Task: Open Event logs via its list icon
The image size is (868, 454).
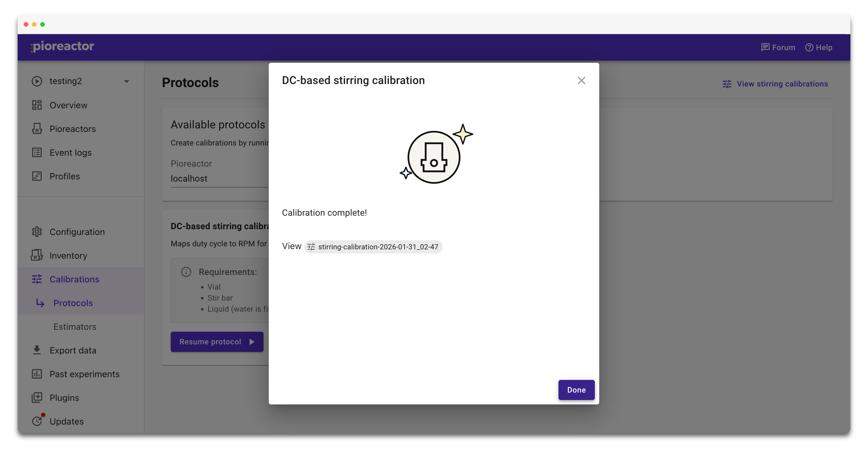Action: [x=37, y=152]
